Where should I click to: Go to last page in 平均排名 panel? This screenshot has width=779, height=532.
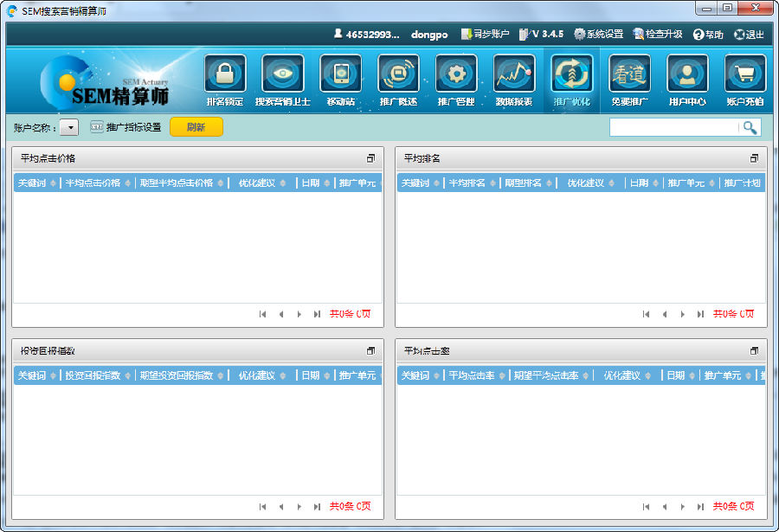click(x=700, y=314)
